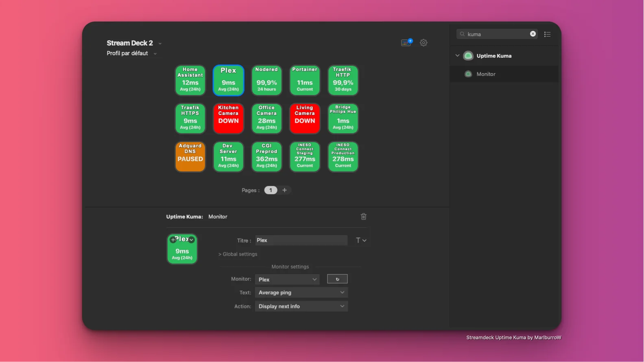The height and width of the screenshot is (362, 644).
Task: Open the Text dropdown Average ping
Action: (301, 293)
